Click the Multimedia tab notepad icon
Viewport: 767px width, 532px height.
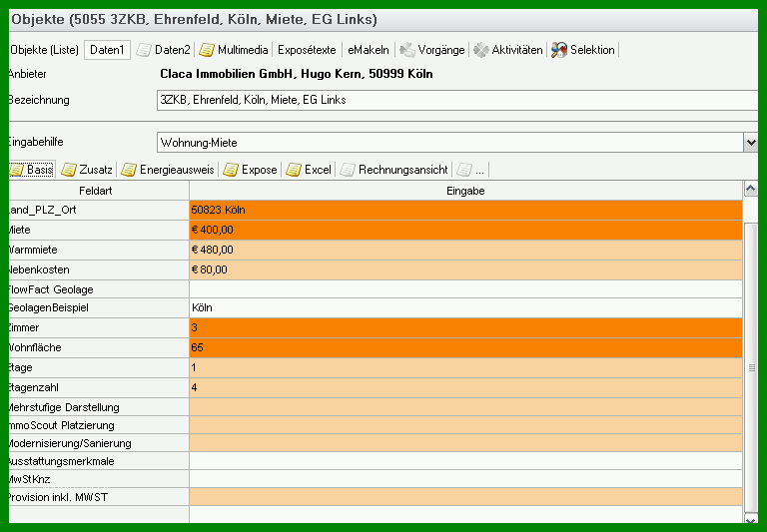[207, 50]
